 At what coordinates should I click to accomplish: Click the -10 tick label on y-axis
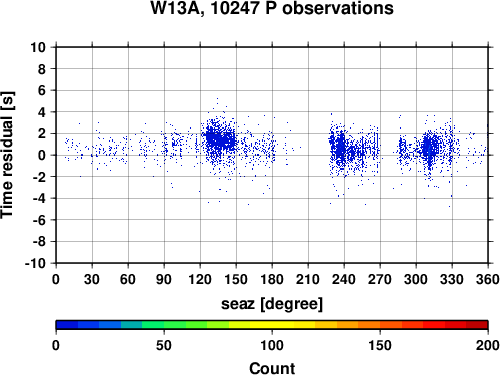point(35,263)
